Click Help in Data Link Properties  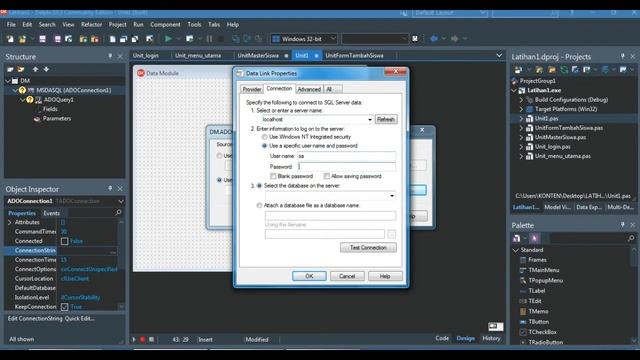pos(385,276)
